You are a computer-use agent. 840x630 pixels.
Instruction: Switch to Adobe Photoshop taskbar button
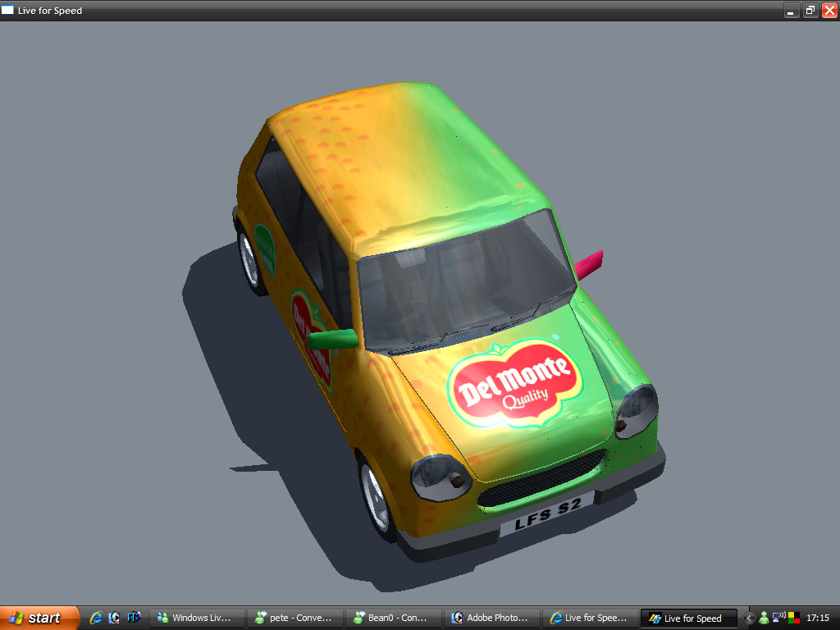(x=492, y=619)
